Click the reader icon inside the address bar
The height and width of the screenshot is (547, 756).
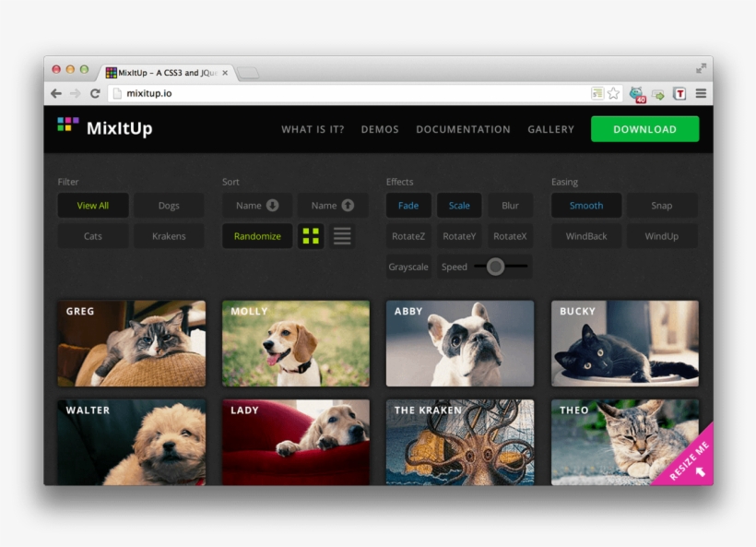click(596, 93)
